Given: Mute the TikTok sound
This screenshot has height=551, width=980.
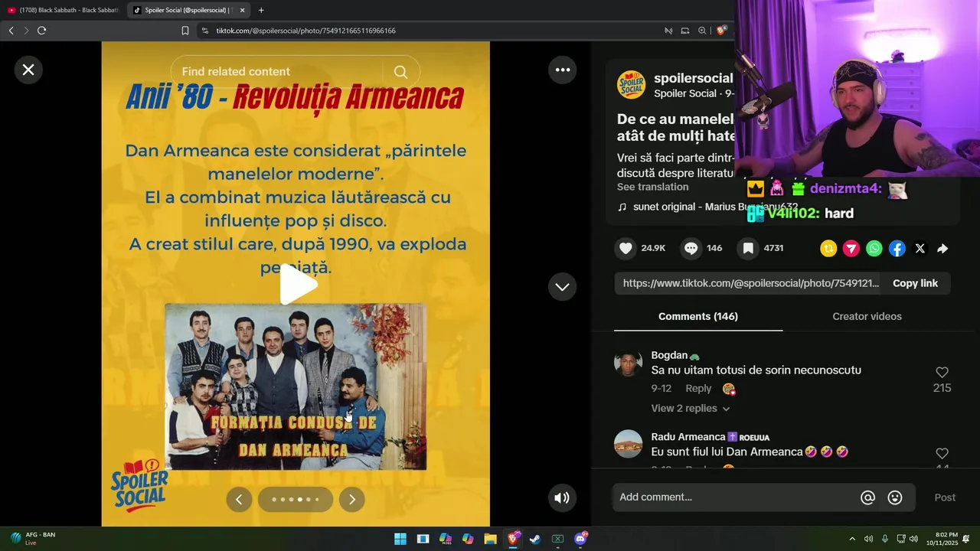Looking at the screenshot, I should click(562, 498).
